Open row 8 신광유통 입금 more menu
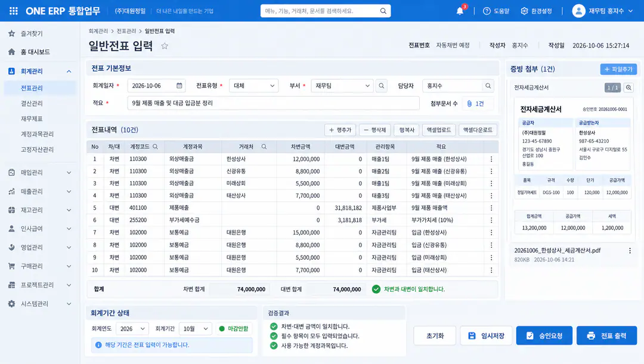The image size is (644, 364). tap(491, 245)
